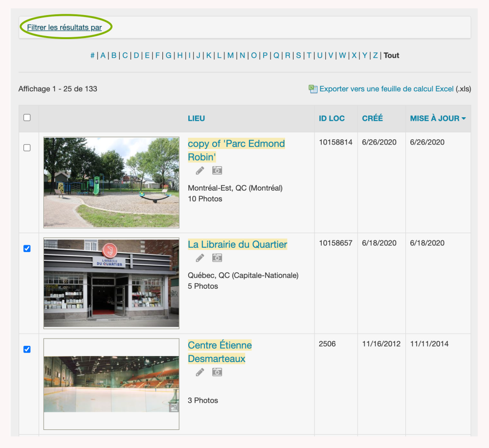Click edit pencil for La Librairie du Quartier

point(200,257)
